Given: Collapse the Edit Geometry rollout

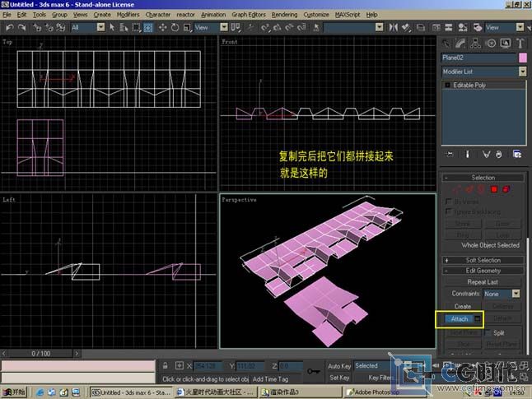Looking at the screenshot, I should (x=483, y=271).
